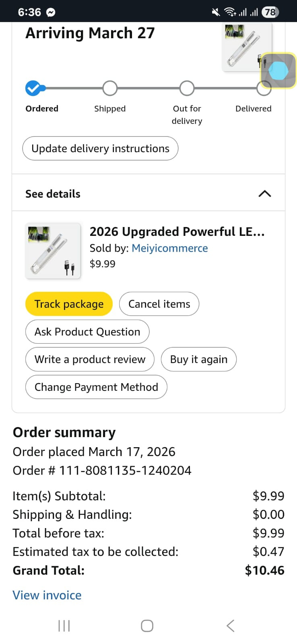This screenshot has height=644, width=297.
Task: Tap the muted sound icon in status bar
Action: [x=216, y=12]
